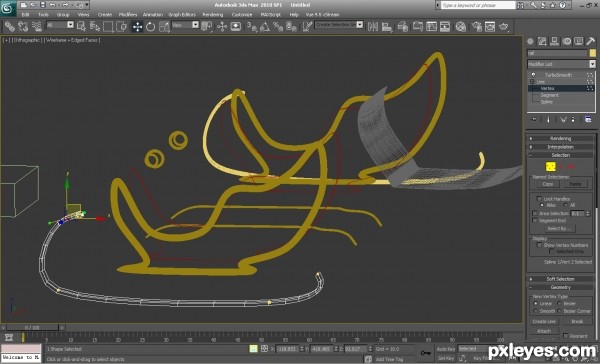Viewport: 600px width, 364px height.
Task: Open the Utilities hammer panel tab
Action: pos(591,41)
